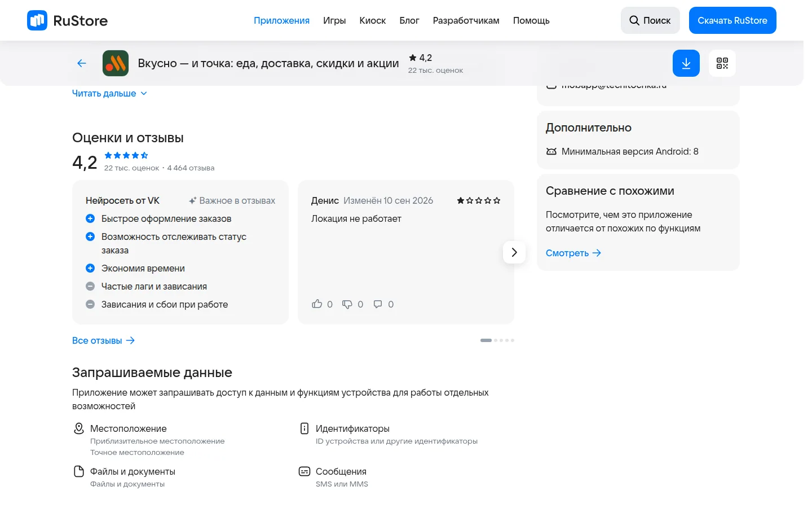812x508 pixels.
Task: Click Минимальная версия Android: 8 text
Action: pyautogui.click(x=630, y=151)
